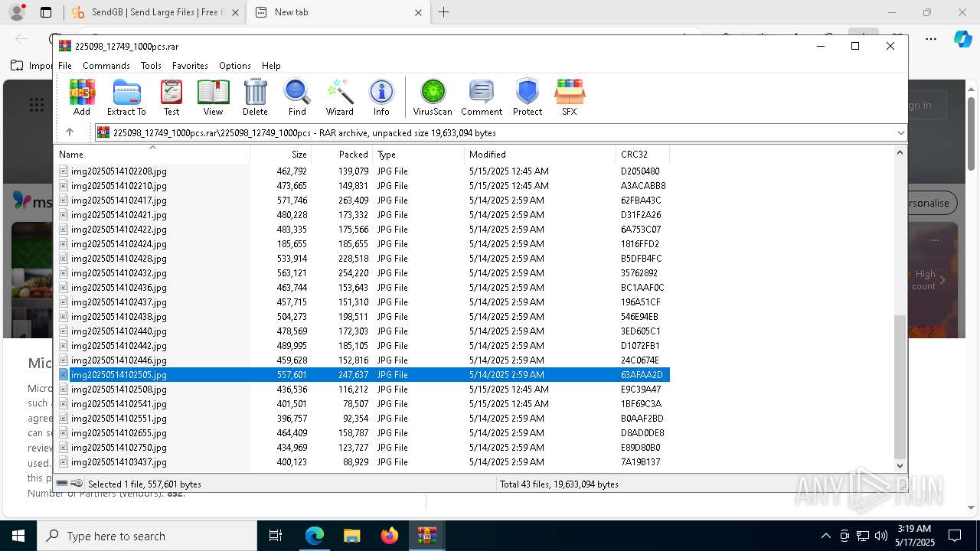Open the Favorites menu

click(x=190, y=66)
